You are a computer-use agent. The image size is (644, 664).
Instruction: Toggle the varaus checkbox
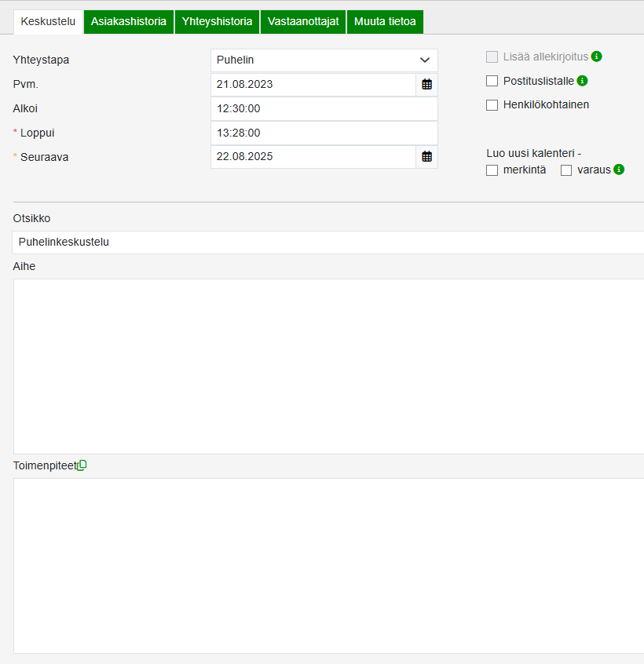[x=566, y=170]
